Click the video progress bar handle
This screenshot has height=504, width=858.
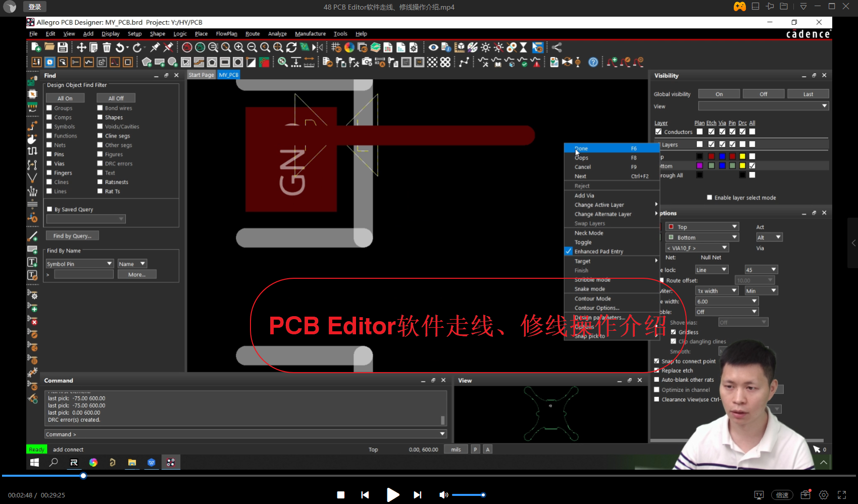point(83,476)
